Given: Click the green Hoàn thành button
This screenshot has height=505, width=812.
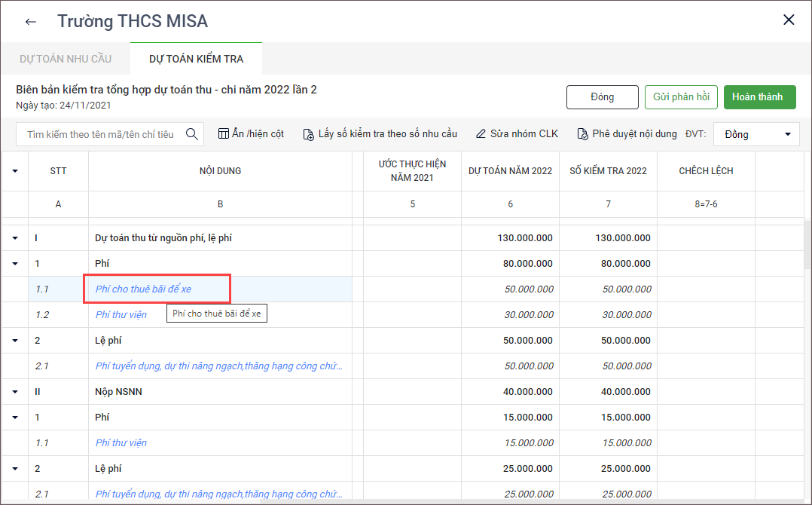Looking at the screenshot, I should pyautogui.click(x=759, y=97).
